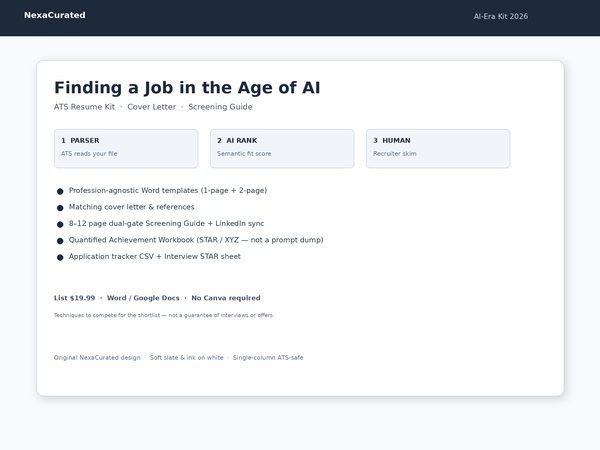Image resolution: width=600 pixels, height=450 pixels.
Task: Open the 3 HUMAN step card
Action: [438, 148]
